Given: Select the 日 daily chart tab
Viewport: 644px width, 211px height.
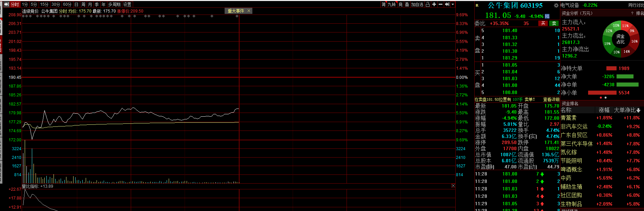Looking at the screenshot, I should coord(76,4).
